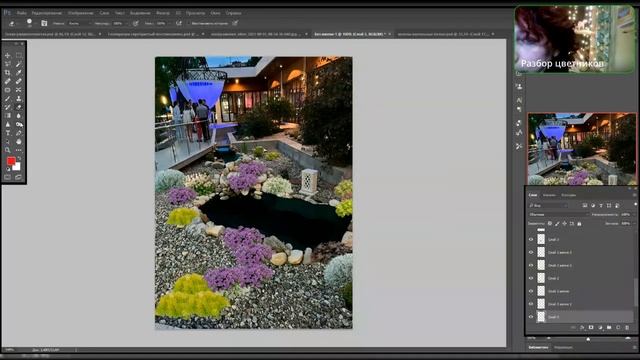Open the Layers panel options menu
The height and width of the screenshot is (360, 640).
pos(634,195)
